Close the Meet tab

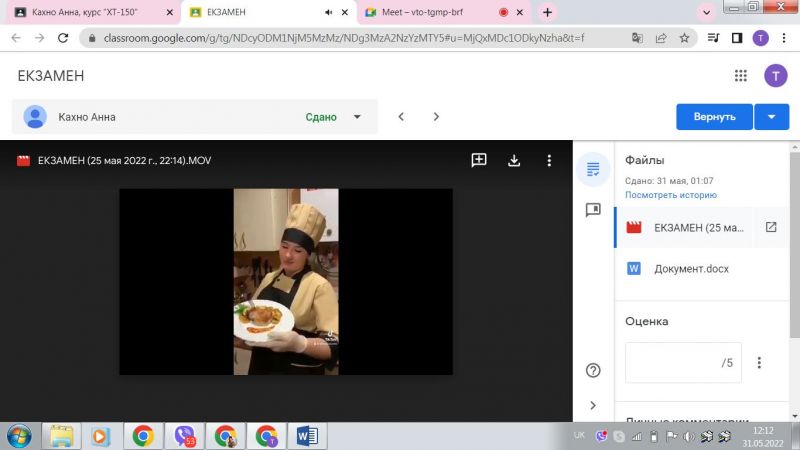519,12
